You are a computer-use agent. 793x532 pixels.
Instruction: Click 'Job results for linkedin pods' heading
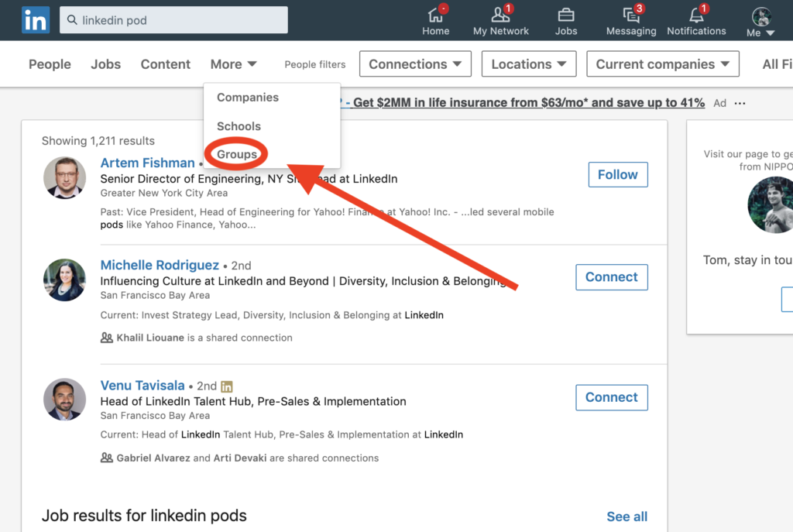tap(144, 515)
